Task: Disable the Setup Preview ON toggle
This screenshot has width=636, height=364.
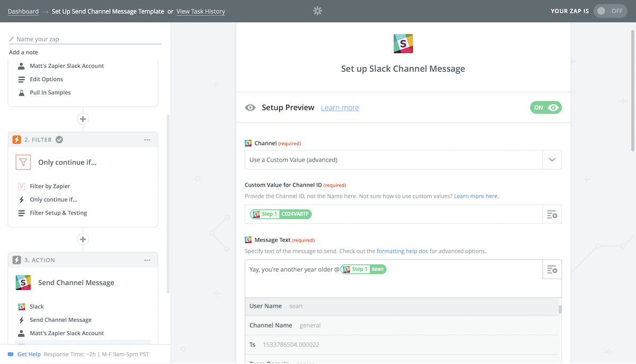Action: coord(546,107)
